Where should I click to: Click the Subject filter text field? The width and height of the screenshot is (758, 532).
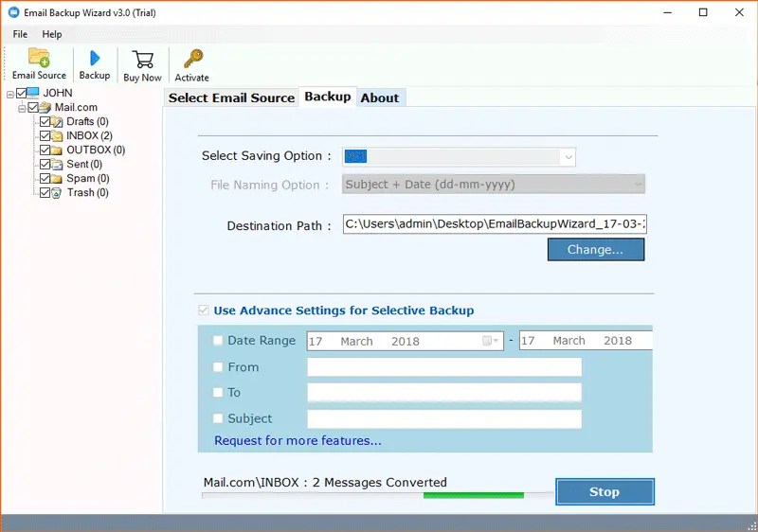(x=444, y=418)
